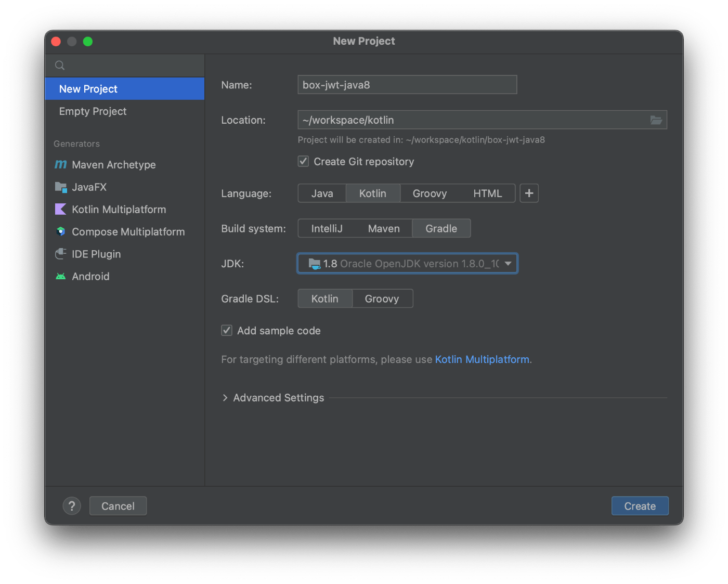Open JavaFX generator

tap(125, 187)
